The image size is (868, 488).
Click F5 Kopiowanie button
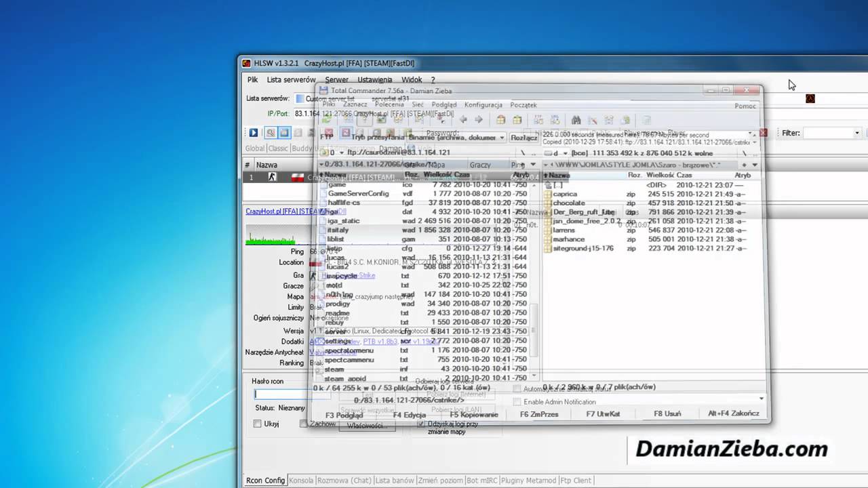pyautogui.click(x=474, y=415)
